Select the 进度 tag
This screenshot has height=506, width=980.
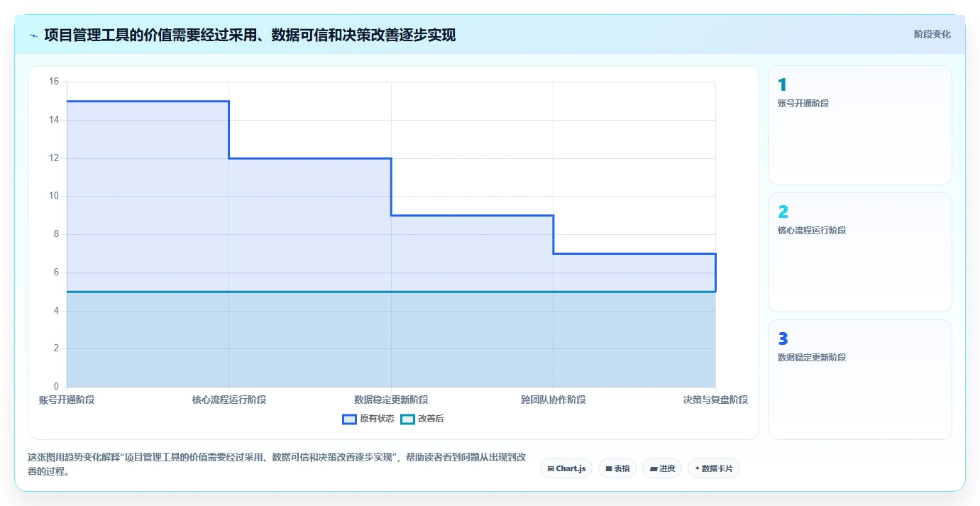pos(662,468)
